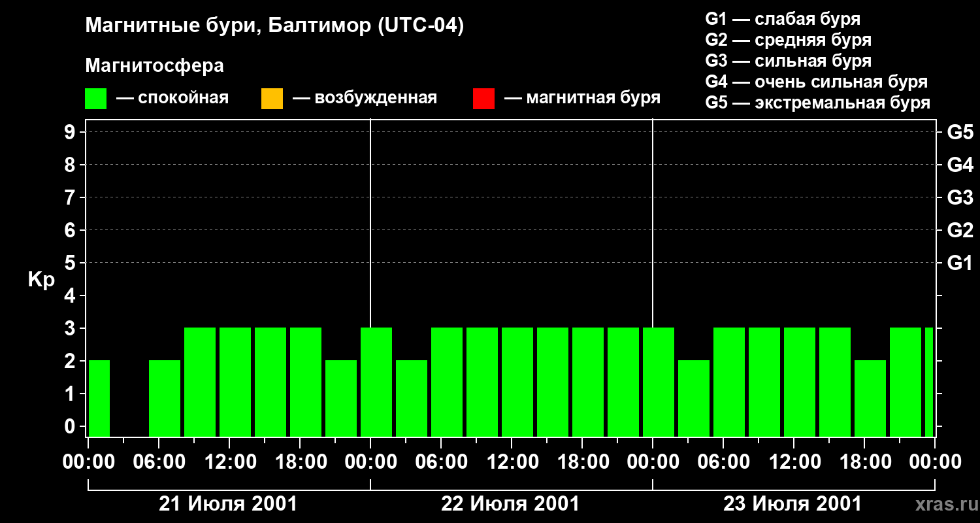Click the Kp axis value 0
Screen dimensions: 980x523
coord(71,426)
